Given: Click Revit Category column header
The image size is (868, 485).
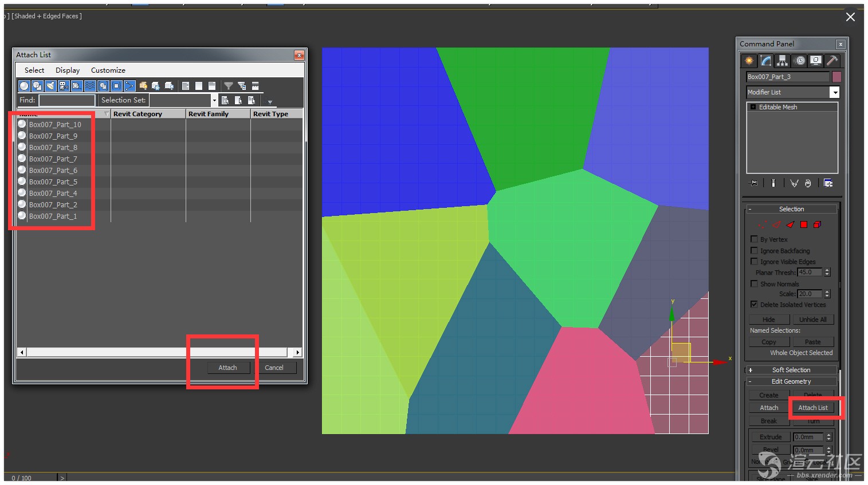Looking at the screenshot, I should click(148, 114).
